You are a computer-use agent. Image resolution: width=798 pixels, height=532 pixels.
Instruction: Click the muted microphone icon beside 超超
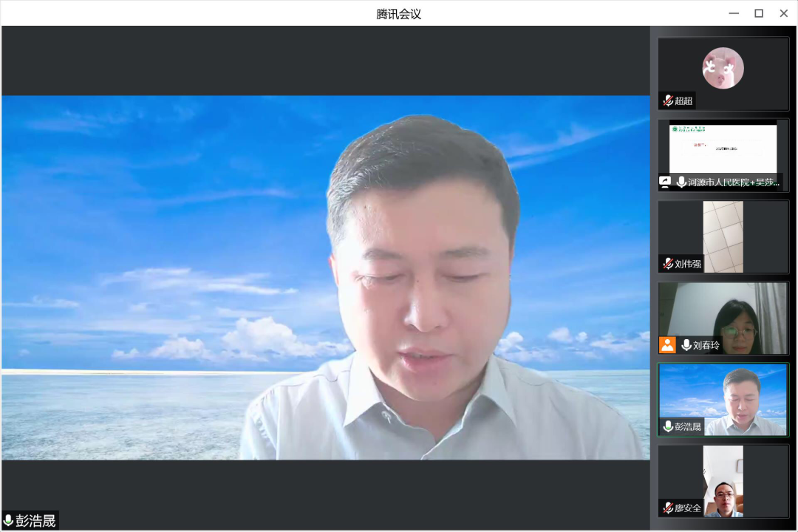pyautogui.click(x=667, y=100)
